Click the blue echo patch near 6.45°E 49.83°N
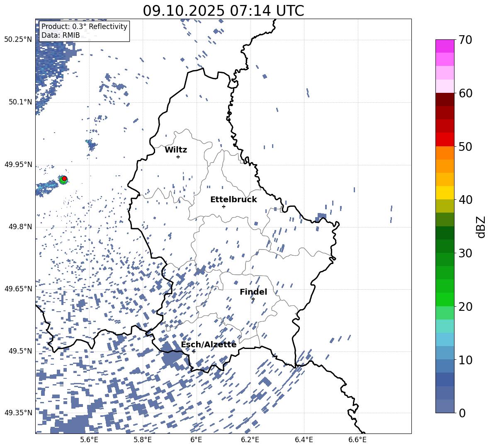 click(321, 216)
